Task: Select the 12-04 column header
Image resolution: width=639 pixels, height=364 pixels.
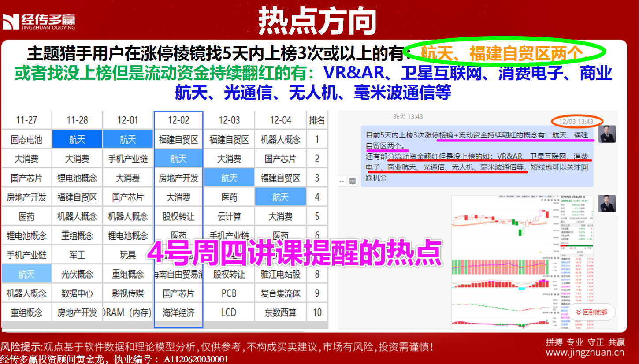Action: pyautogui.click(x=280, y=120)
